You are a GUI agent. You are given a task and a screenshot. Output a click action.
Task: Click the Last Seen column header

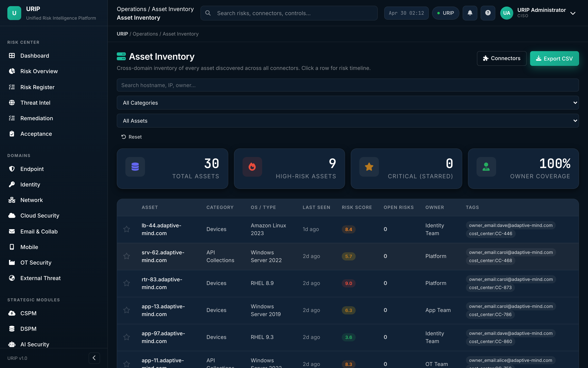point(316,207)
